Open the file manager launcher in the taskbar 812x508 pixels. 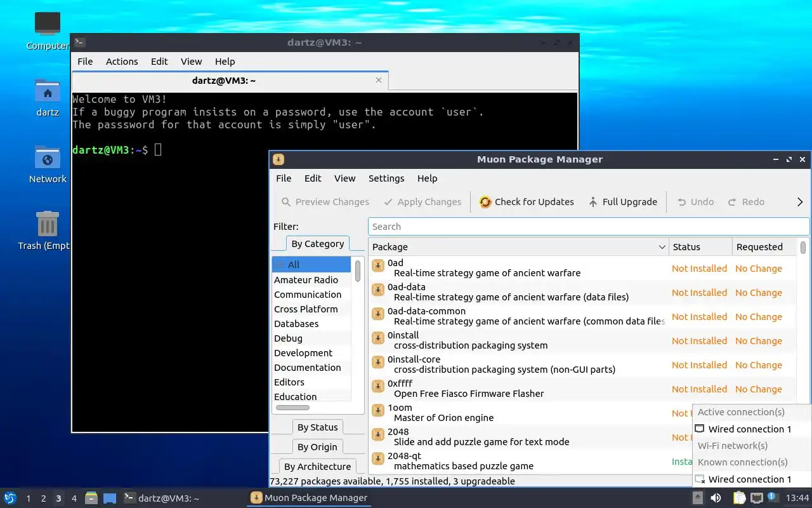coord(91,498)
